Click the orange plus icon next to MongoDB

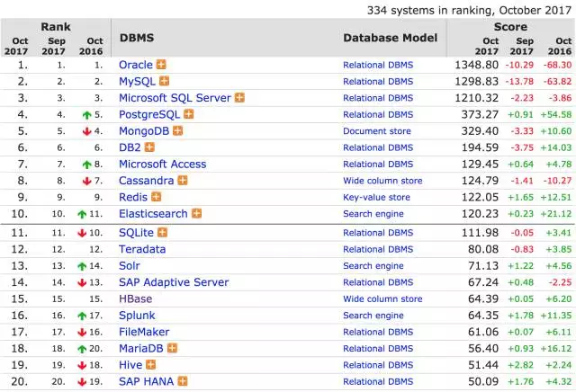[178, 130]
